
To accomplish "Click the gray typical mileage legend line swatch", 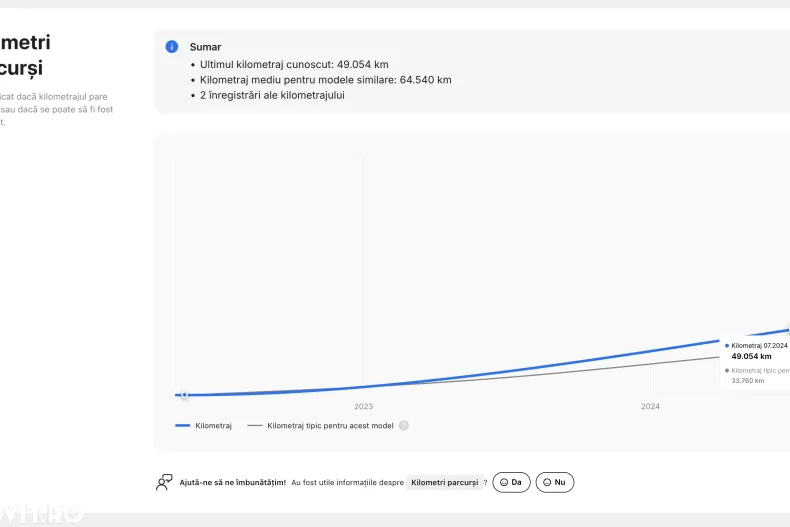I will tap(255, 425).
